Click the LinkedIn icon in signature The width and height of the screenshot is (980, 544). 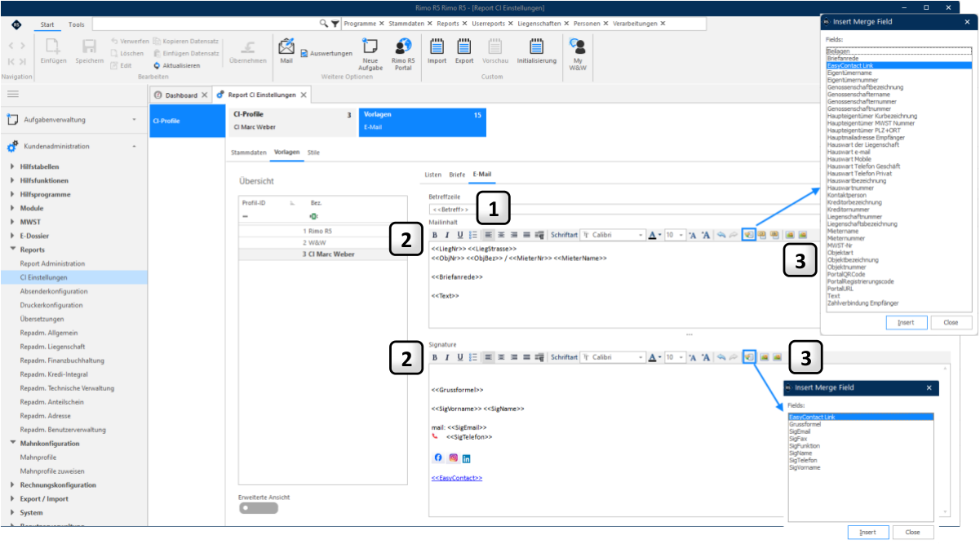[467, 458]
